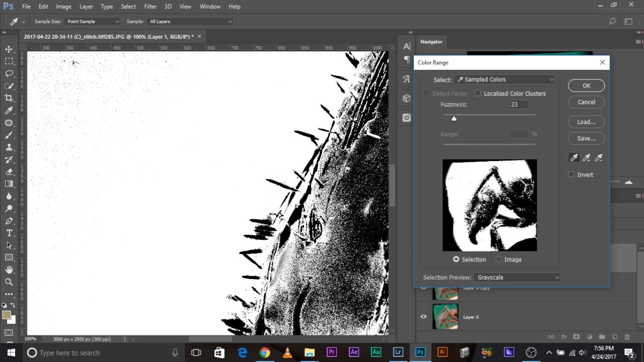
Task: Click OK in Color Range dialog
Action: [x=586, y=85]
